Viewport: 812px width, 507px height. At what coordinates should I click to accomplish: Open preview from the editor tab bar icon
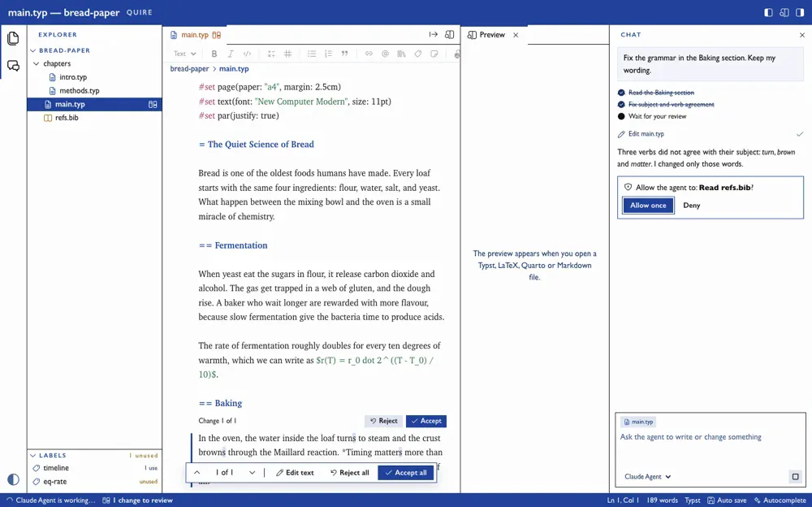(450, 34)
